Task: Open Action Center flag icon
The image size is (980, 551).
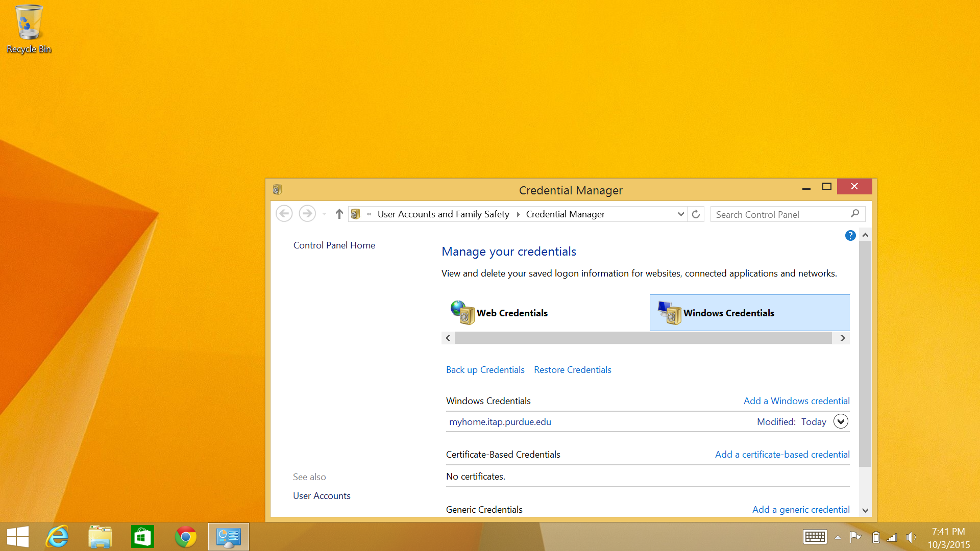Action: tap(855, 537)
